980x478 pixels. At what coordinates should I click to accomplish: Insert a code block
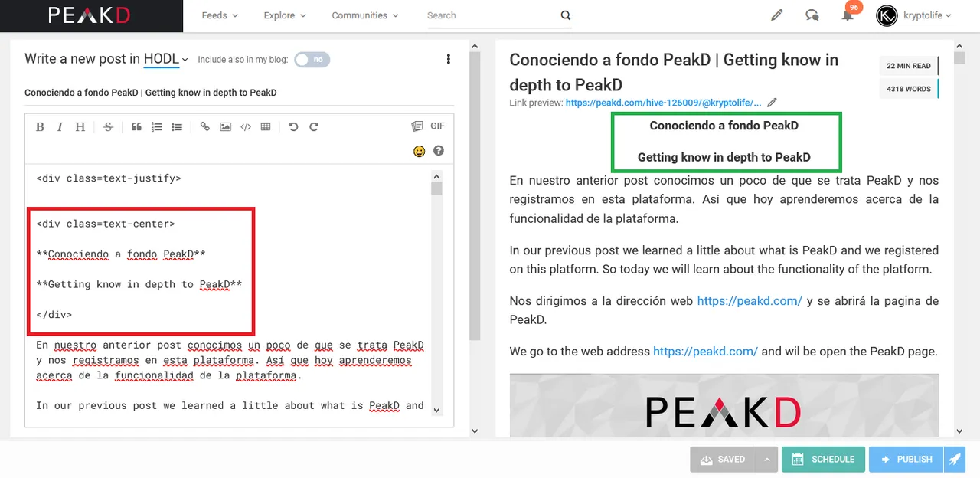tap(246, 127)
